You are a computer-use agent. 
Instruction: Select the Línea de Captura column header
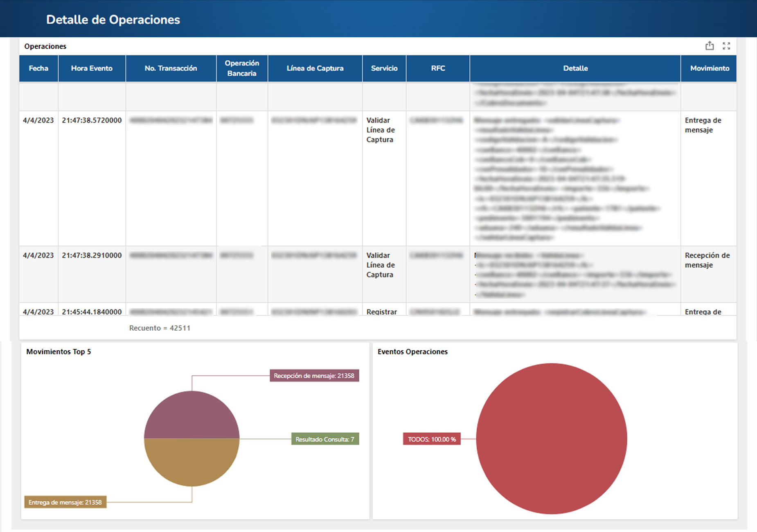tap(315, 68)
